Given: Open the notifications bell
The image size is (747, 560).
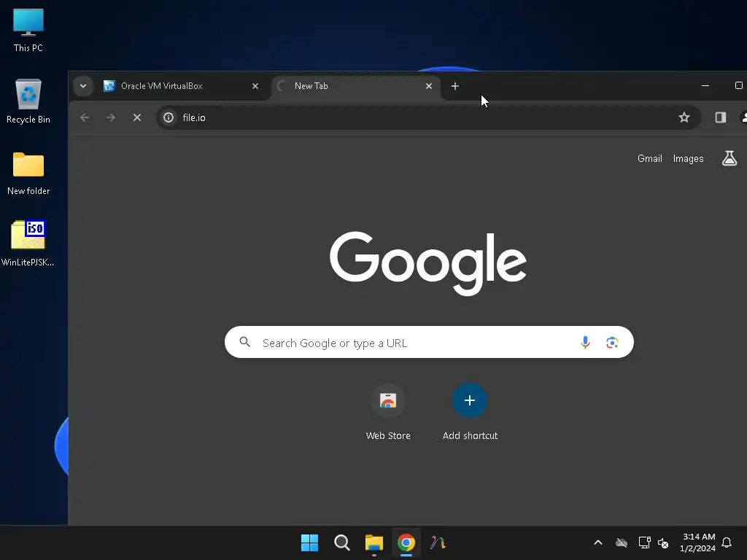Looking at the screenshot, I should (727, 542).
